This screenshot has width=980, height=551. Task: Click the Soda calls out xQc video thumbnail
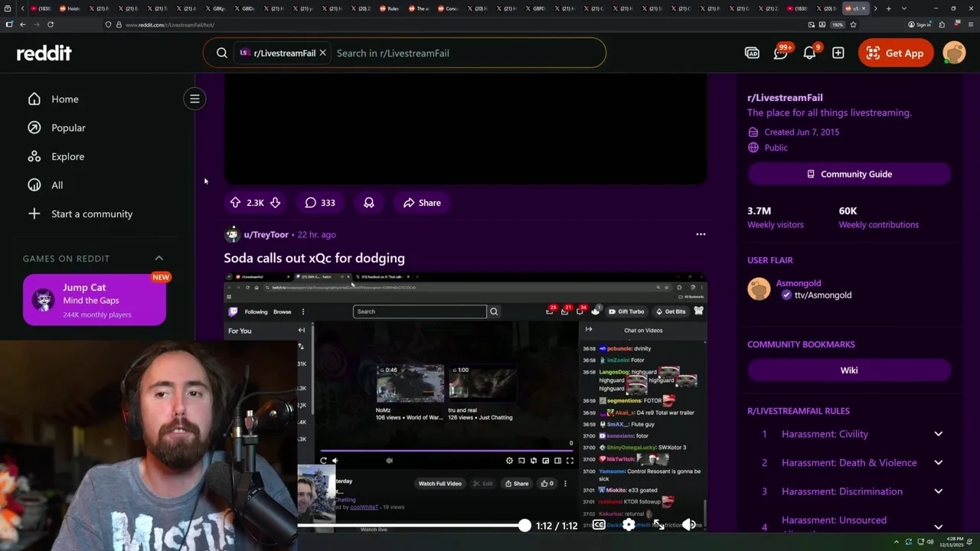point(465,402)
